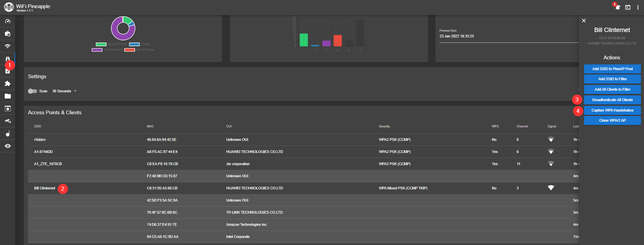This screenshot has height=245, width=644.
Task: Click Deauthenticate All Clients button
Action: click(x=612, y=100)
